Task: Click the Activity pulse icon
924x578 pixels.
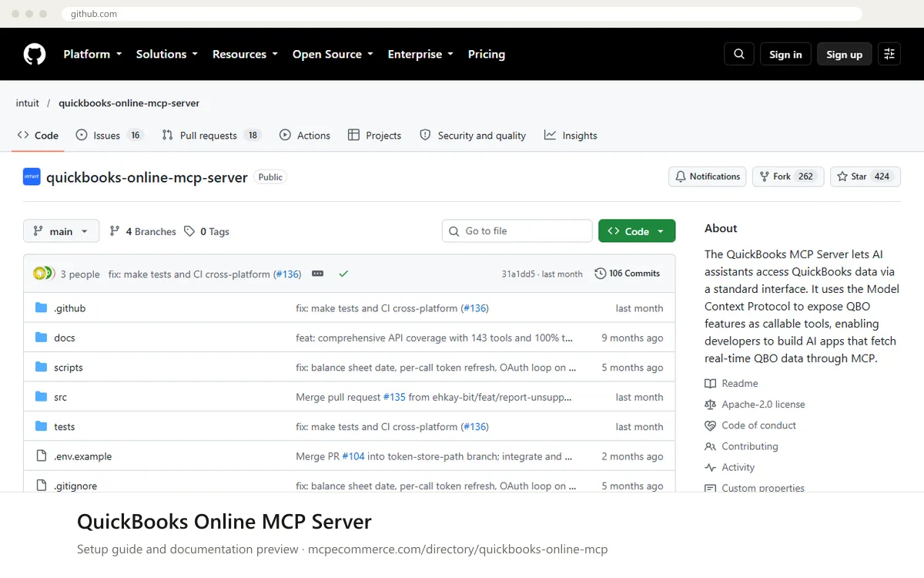Action: [x=710, y=467]
